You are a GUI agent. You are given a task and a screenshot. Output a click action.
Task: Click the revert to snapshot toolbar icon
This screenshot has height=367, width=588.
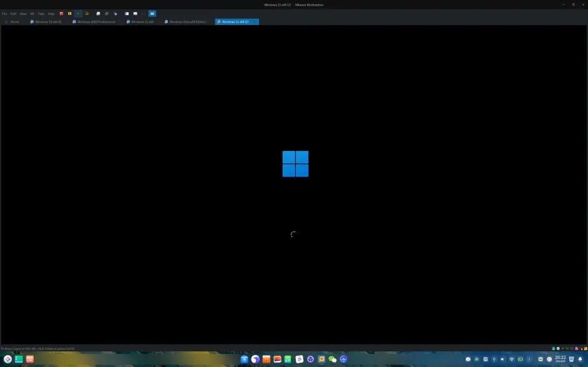point(107,14)
